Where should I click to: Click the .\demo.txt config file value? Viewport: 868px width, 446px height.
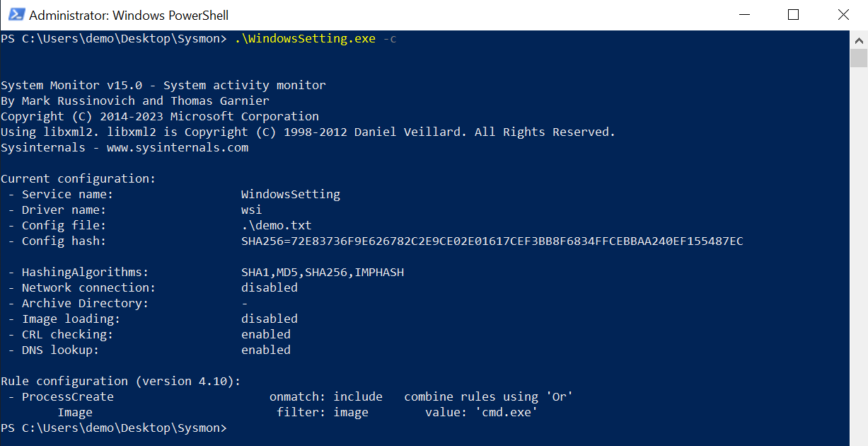(x=277, y=226)
